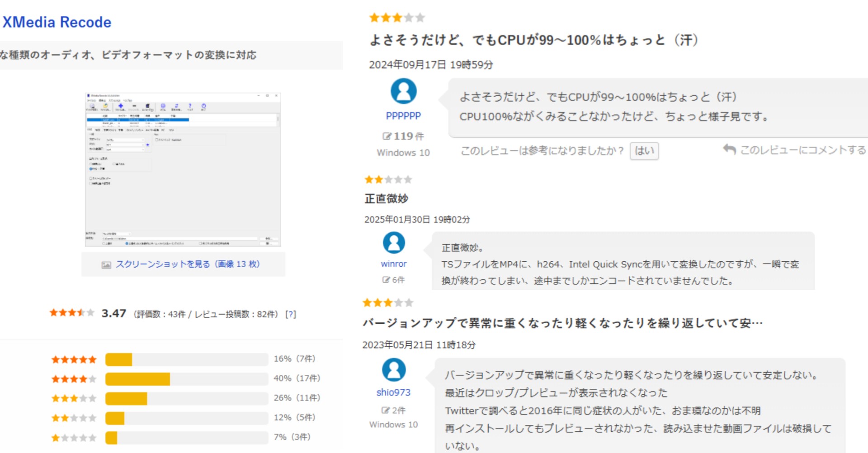Open the XMedia Recode title link
The height and width of the screenshot is (453, 868).
pyautogui.click(x=57, y=22)
